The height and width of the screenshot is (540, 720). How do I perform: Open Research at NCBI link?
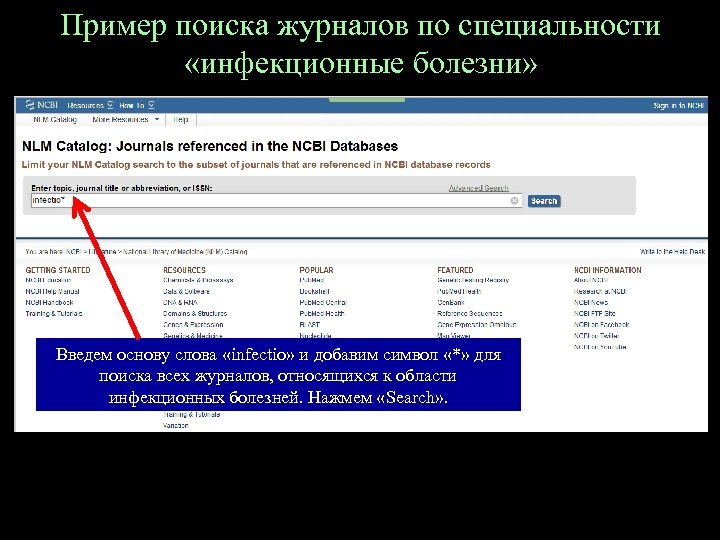point(600,292)
